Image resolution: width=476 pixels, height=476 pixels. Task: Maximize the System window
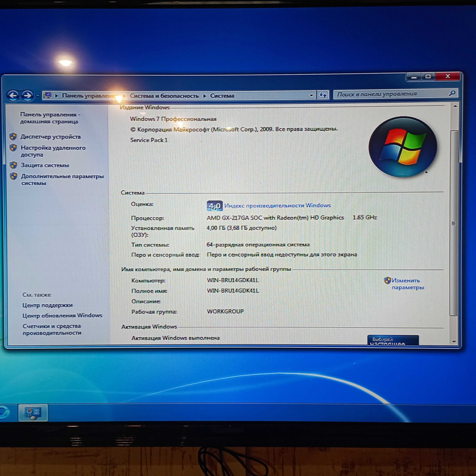click(x=428, y=77)
